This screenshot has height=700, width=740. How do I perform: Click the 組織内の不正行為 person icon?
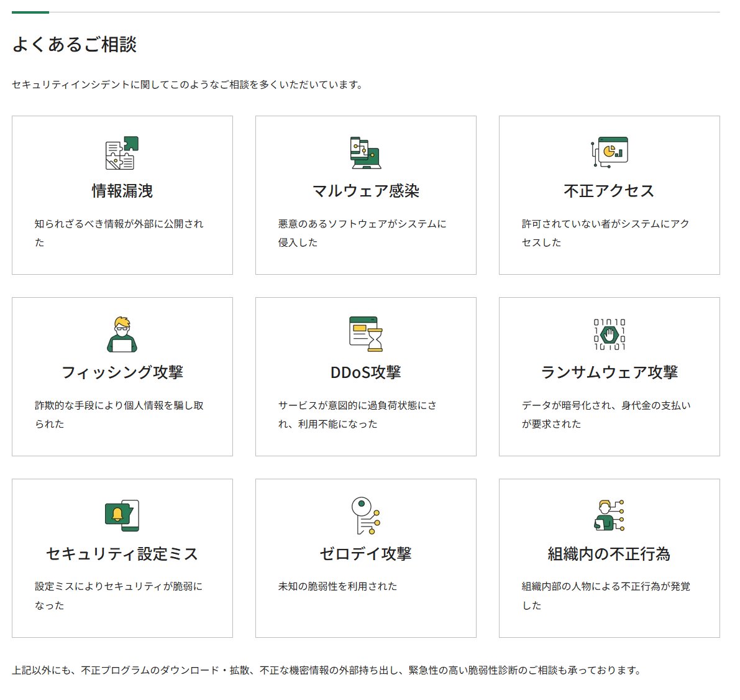(610, 515)
